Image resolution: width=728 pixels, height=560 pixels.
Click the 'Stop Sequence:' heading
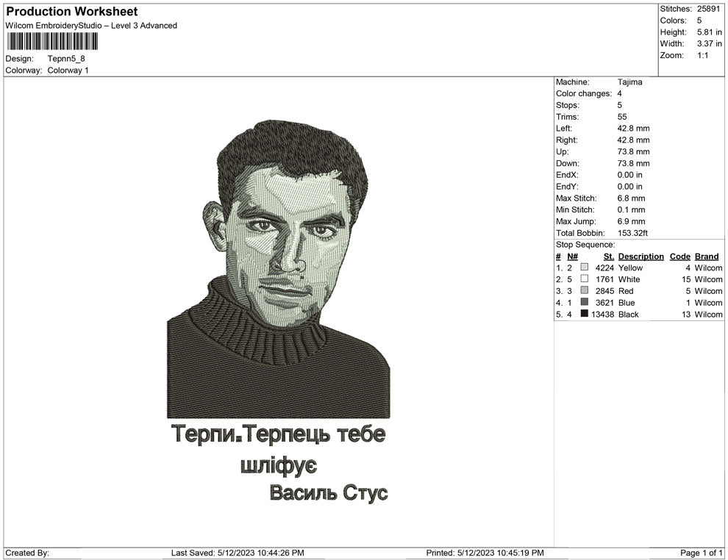coord(585,245)
